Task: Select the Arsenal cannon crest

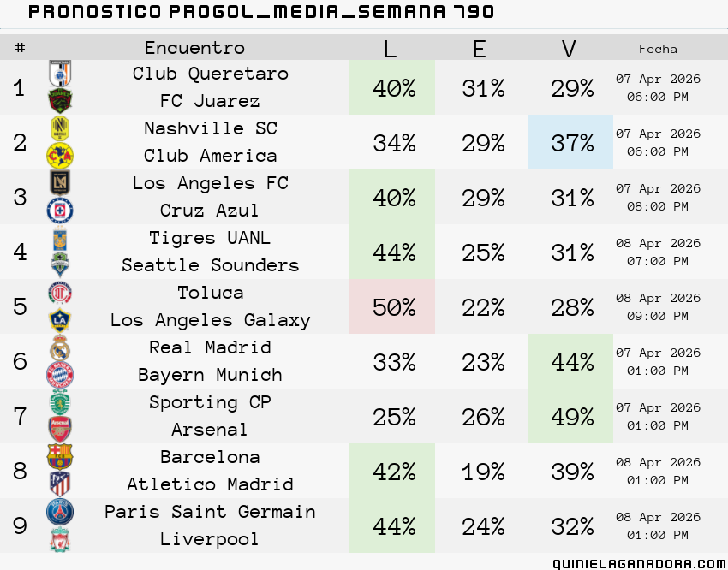Action: coord(60,430)
